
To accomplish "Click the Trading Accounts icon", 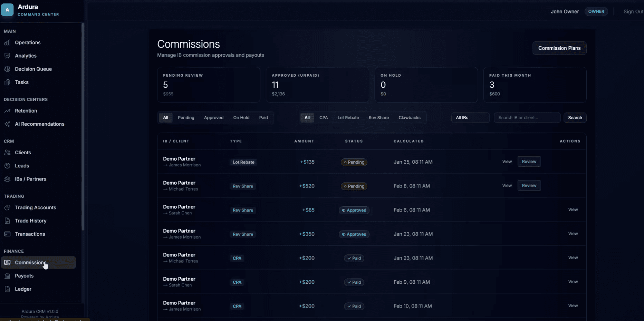I will pos(7,207).
